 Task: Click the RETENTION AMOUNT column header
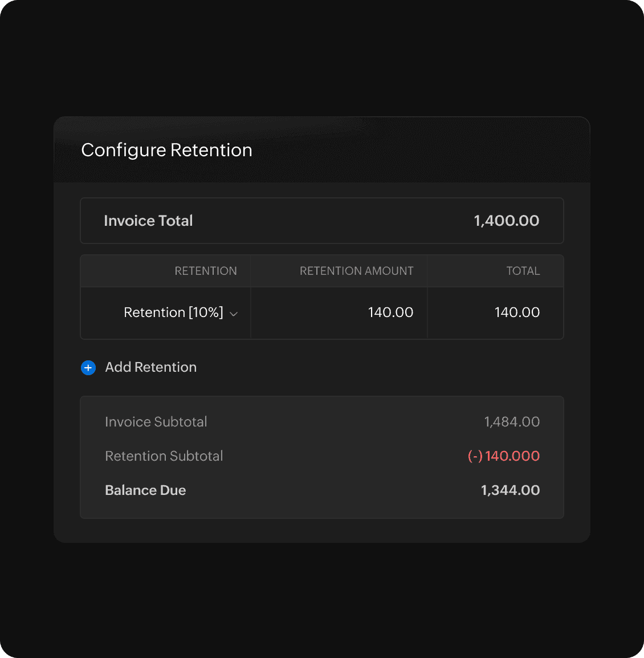click(356, 271)
